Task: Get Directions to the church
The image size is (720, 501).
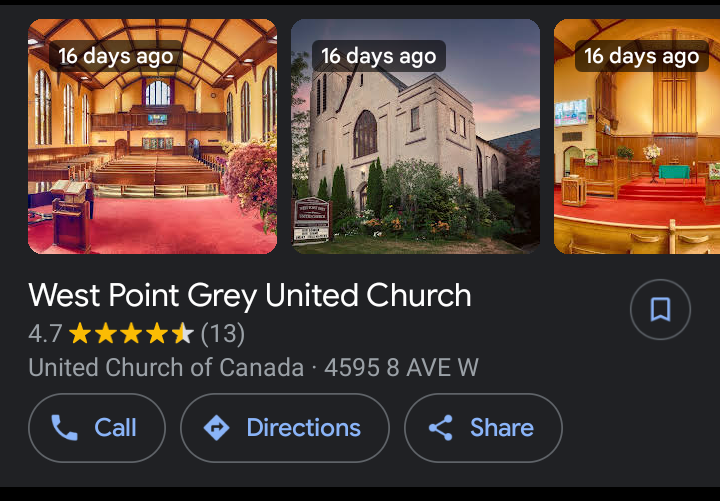Action: 303,428
